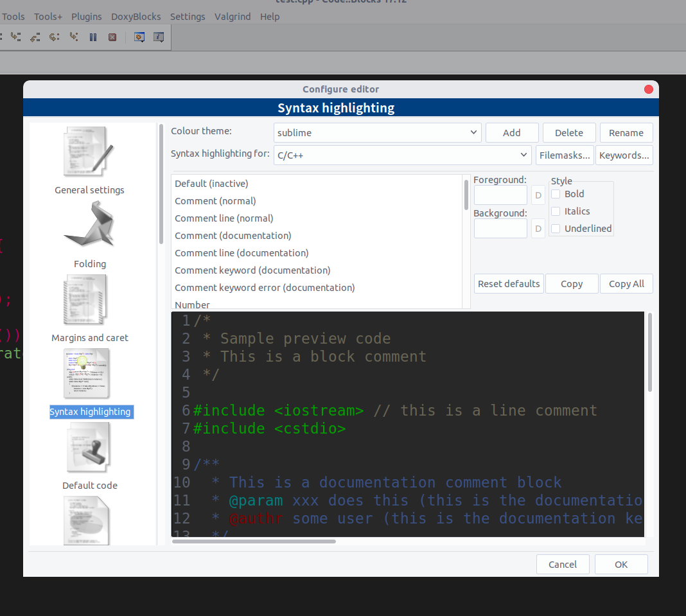Viewport: 686px width, 616px height.
Task: Select Comment line (documentation) list entry
Action: pyautogui.click(x=317, y=253)
